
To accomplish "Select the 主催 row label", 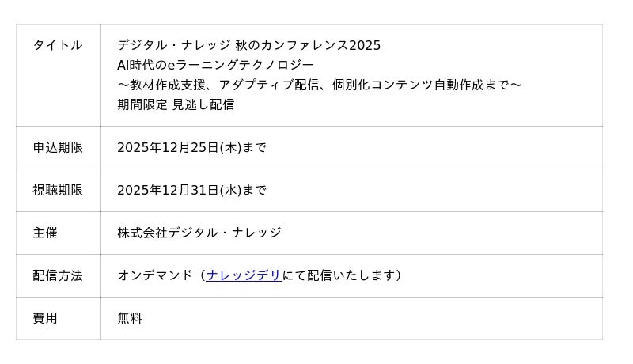I will 45,233.
